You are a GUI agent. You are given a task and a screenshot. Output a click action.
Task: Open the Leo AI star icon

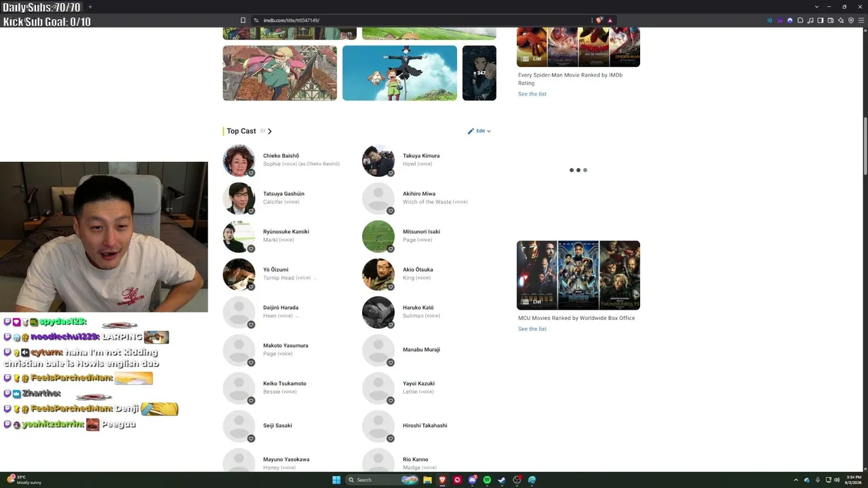(x=841, y=20)
